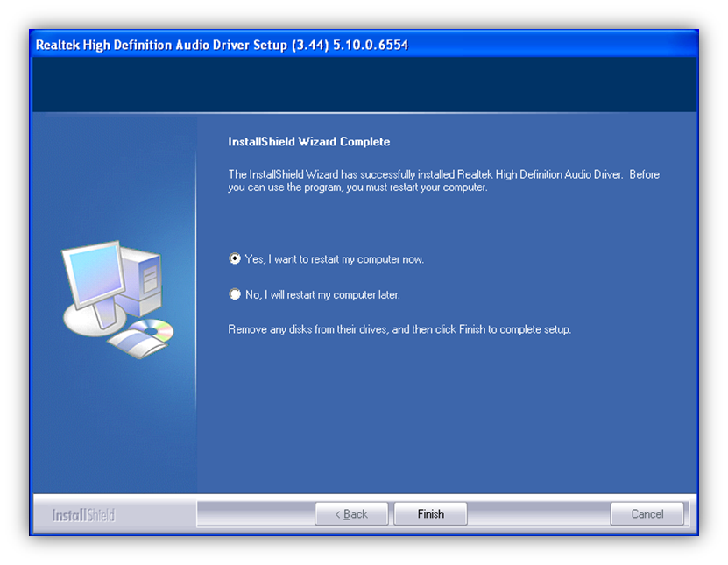Cancel the setup wizard
The height and width of the screenshot is (565, 728).
click(x=647, y=514)
